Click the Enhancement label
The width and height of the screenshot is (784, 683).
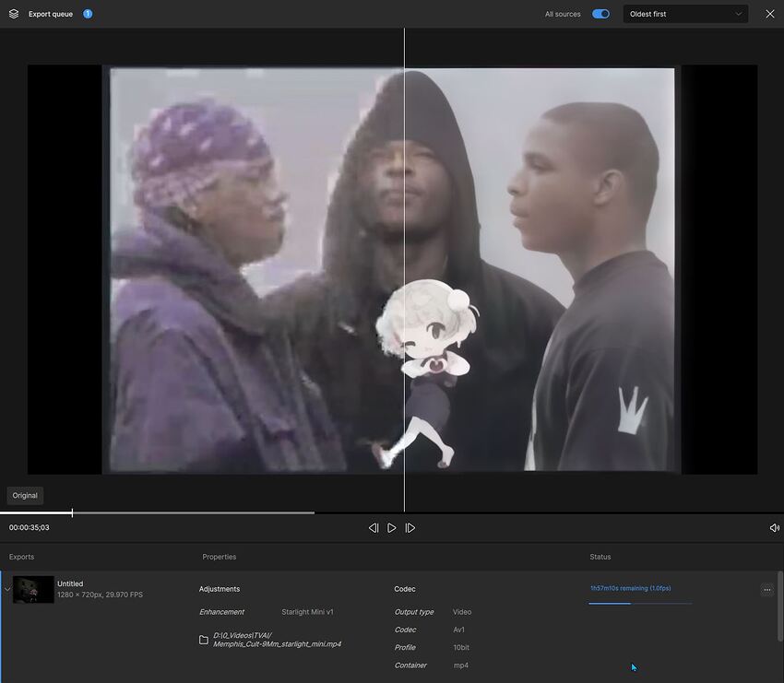point(221,612)
